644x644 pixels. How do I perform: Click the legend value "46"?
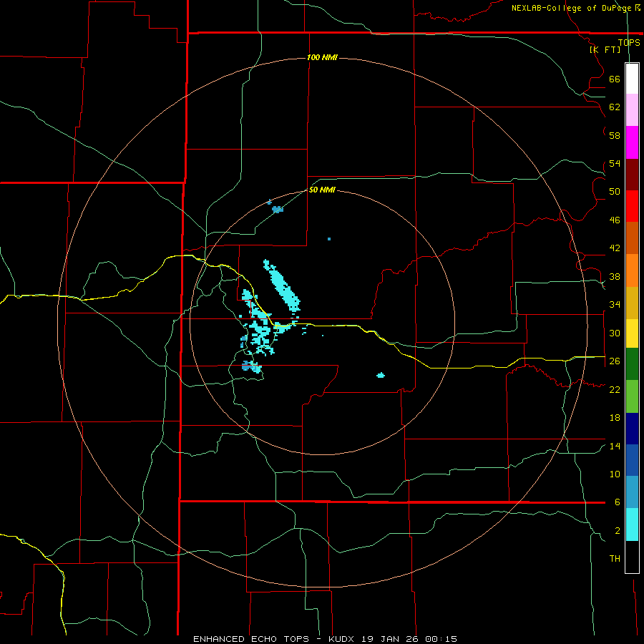click(615, 220)
